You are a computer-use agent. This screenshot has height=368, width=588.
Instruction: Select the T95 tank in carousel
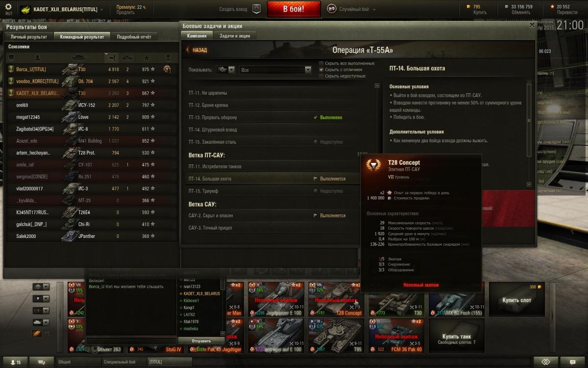[337, 336]
